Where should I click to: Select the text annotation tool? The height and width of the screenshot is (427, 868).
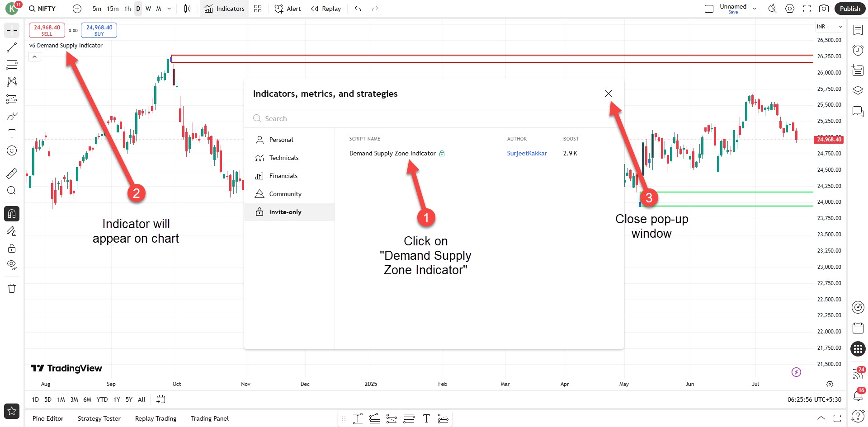point(12,133)
